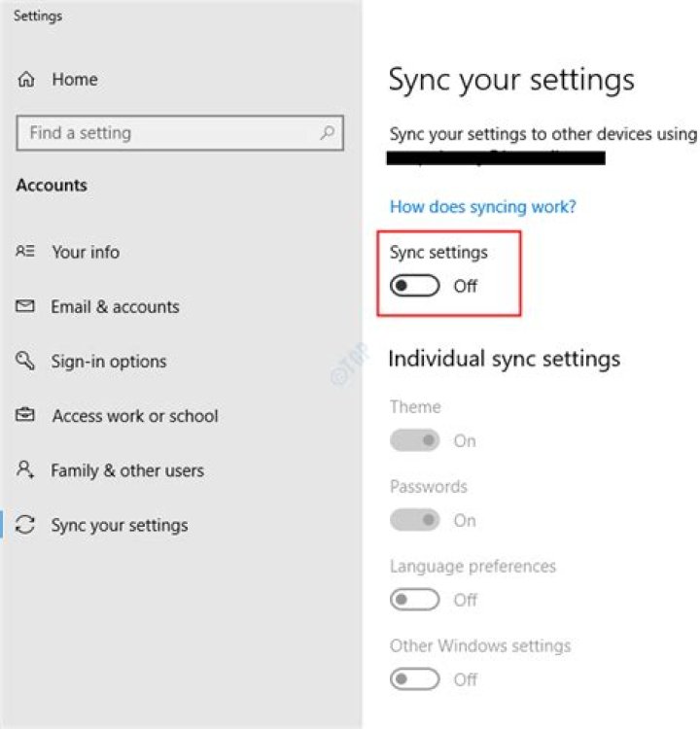The image size is (700, 729).
Task: Click the Home house icon
Action: (x=26, y=80)
